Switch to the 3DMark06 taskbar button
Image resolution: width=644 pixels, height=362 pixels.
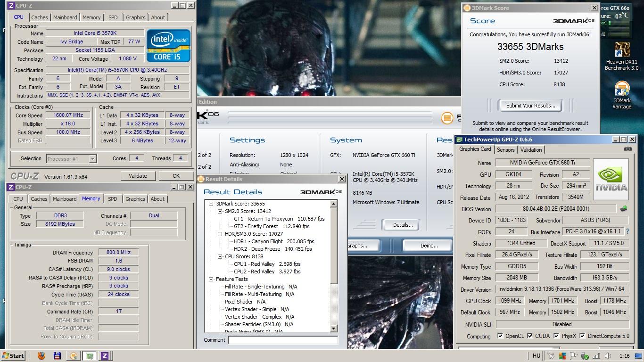point(73,356)
